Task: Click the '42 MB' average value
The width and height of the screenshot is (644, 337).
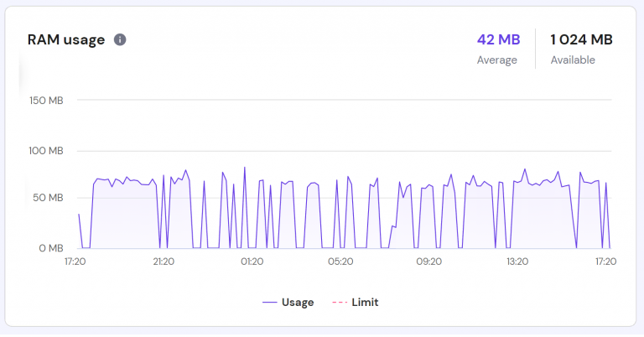Action: pos(499,39)
